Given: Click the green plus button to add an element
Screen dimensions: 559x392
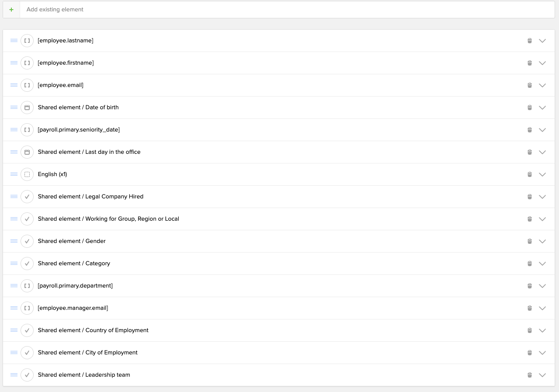Looking at the screenshot, I should point(11,9).
